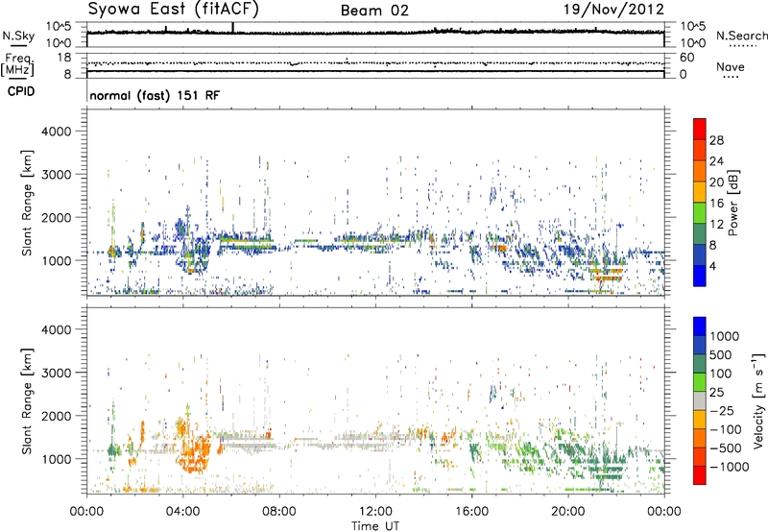Pick the bright blue Power segment below 4 dB
768x532 pixels.
pyautogui.click(x=700, y=276)
